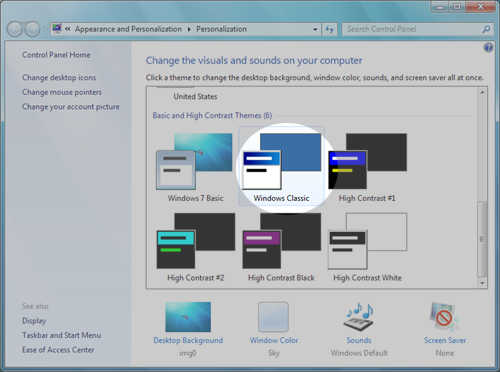Open the Display link under See also

34,321
